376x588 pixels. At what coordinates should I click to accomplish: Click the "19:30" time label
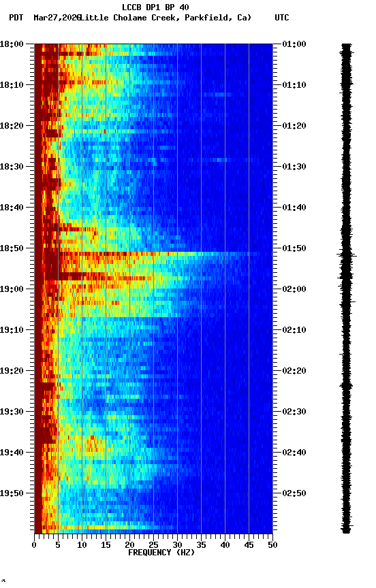point(12,412)
